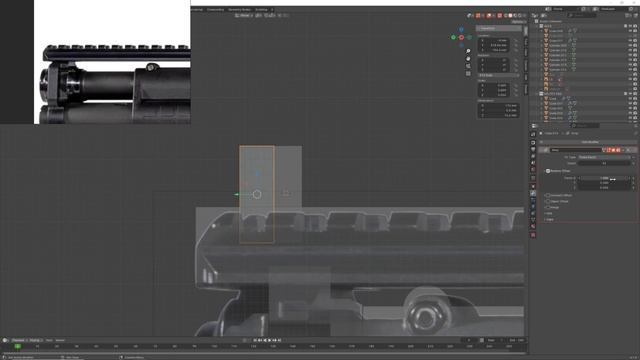640x360 pixels.
Task: Click the timeline End frame field
Action: [x=516, y=340]
